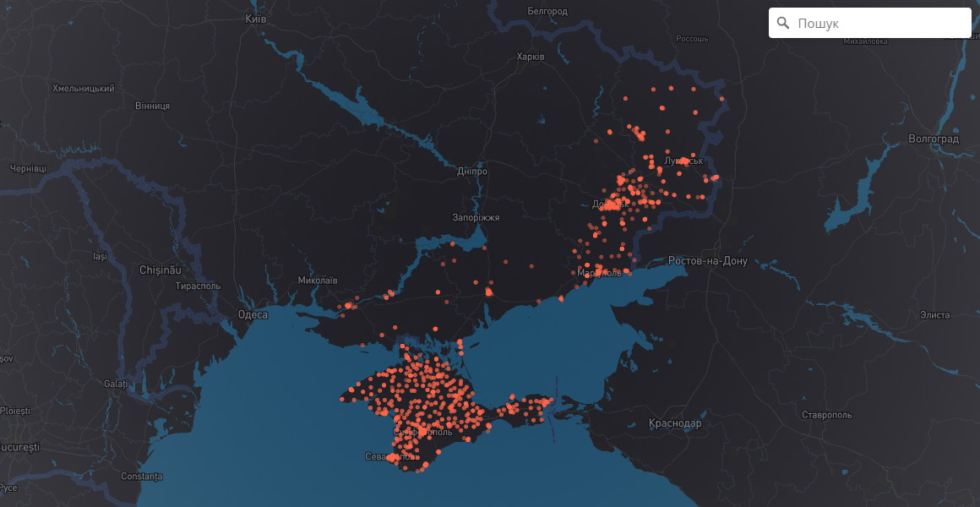This screenshot has height=507, width=980.
Task: Click the Волгоград city label
Action: pyautogui.click(x=934, y=139)
